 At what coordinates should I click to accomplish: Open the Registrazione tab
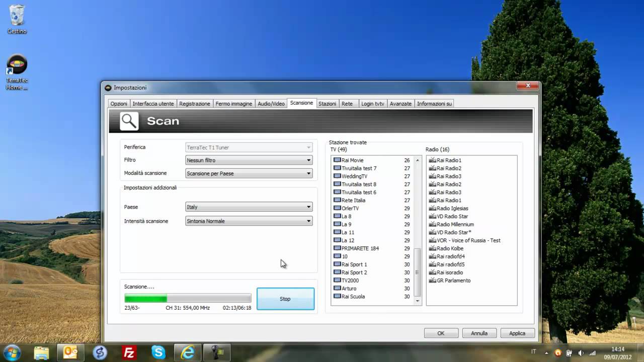(195, 104)
